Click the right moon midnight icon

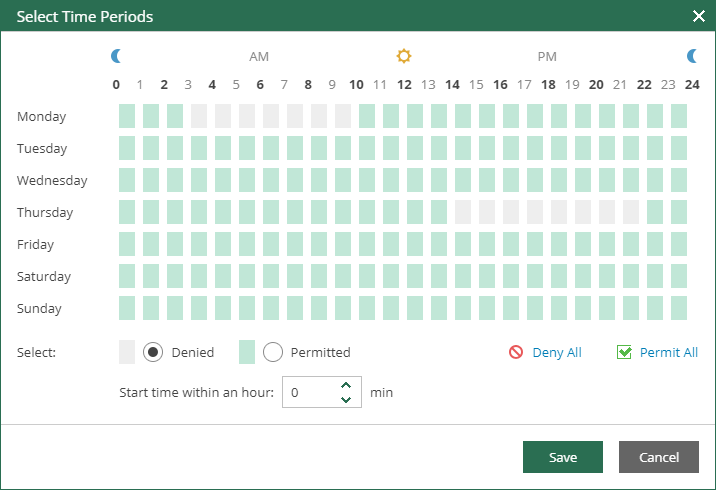coord(692,56)
